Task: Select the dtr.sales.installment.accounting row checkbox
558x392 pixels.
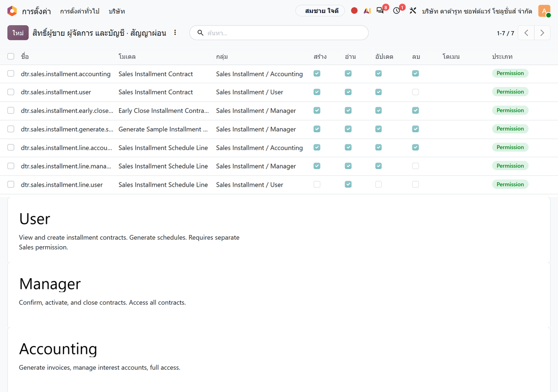Action: click(x=11, y=73)
